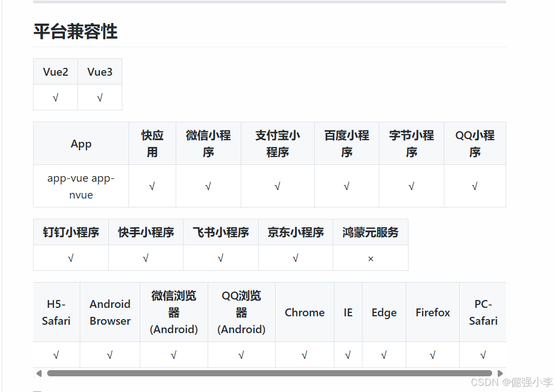This screenshot has width=555, height=392.
Task: Click the Vue3 table header
Action: coord(99,71)
